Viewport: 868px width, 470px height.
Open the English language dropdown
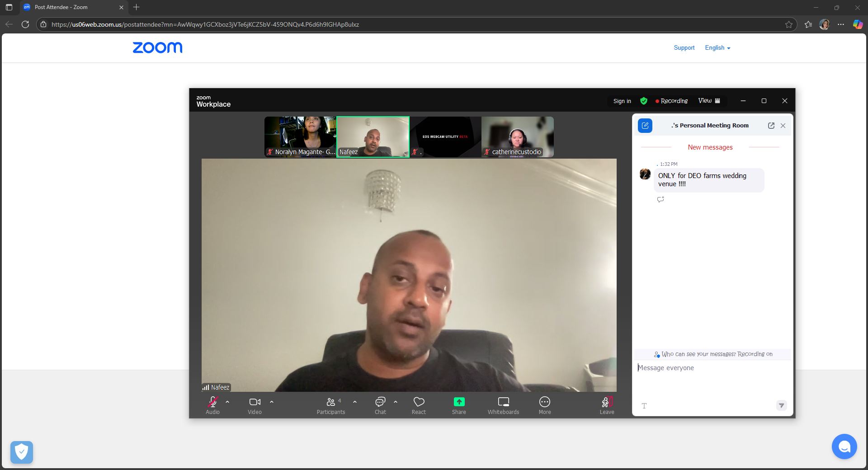click(x=717, y=48)
